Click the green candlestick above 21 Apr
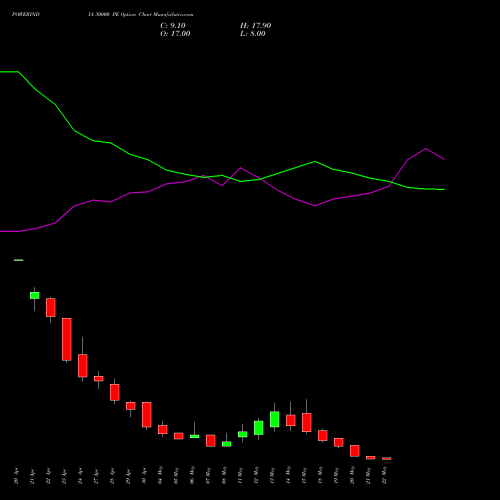The height and width of the screenshot is (500, 500). (x=35, y=295)
